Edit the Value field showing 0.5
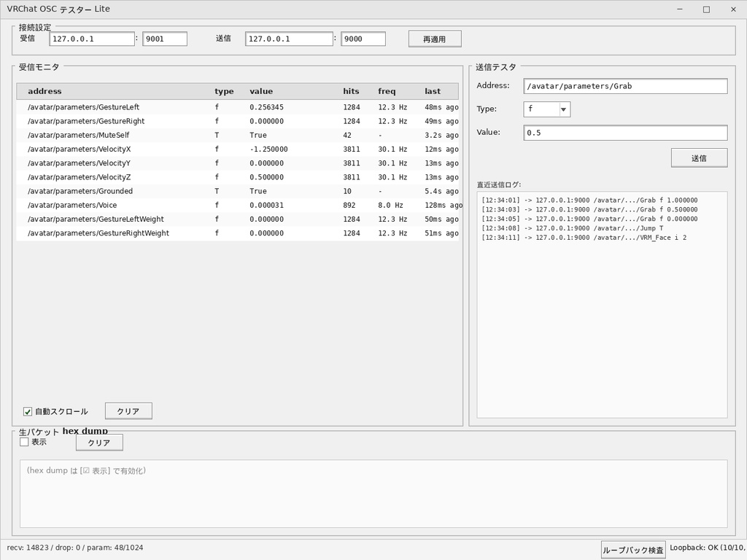The image size is (747, 560). pos(625,133)
